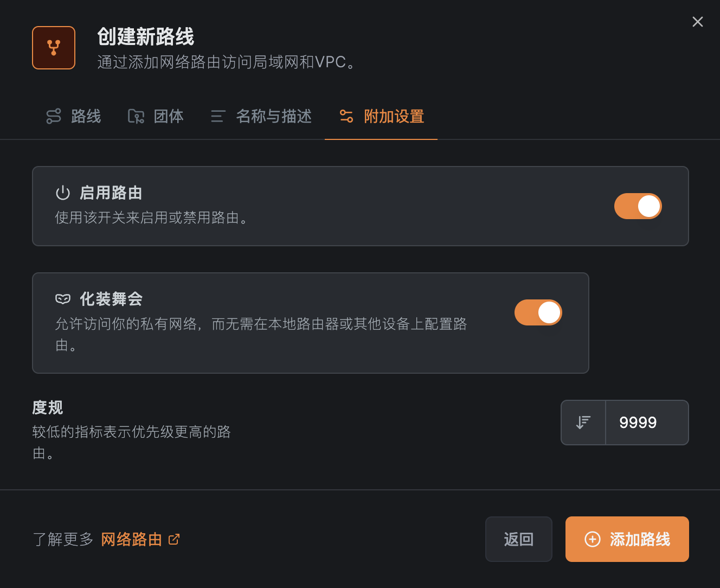
Task: Disable the 启用路由 toggle switch
Action: 638,206
